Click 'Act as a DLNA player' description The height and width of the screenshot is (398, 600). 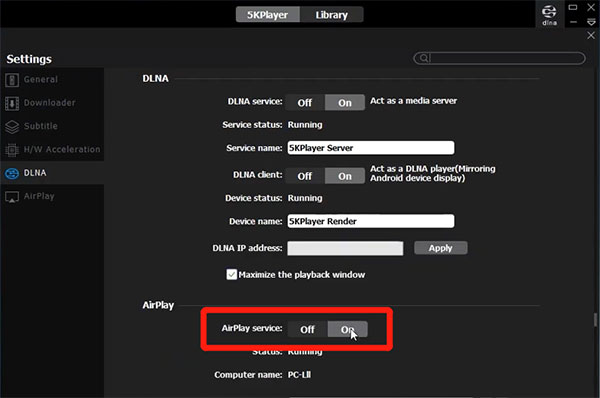[x=432, y=173]
